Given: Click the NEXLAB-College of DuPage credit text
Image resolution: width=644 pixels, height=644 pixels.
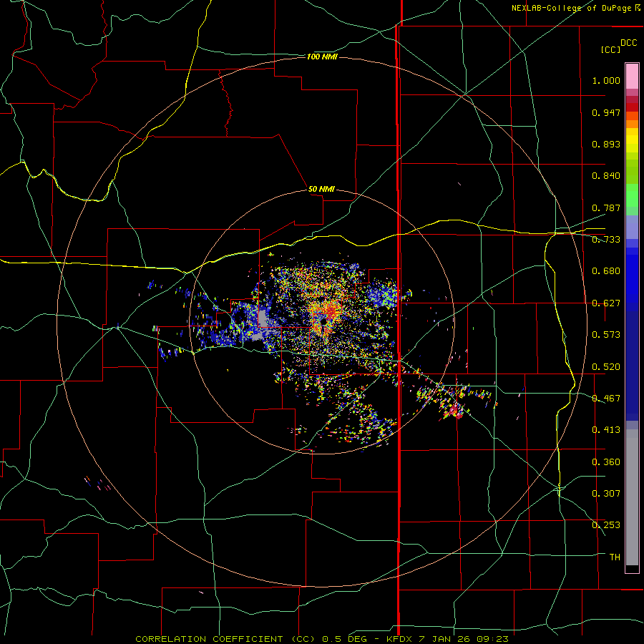Looking at the screenshot, I should 575,8.
